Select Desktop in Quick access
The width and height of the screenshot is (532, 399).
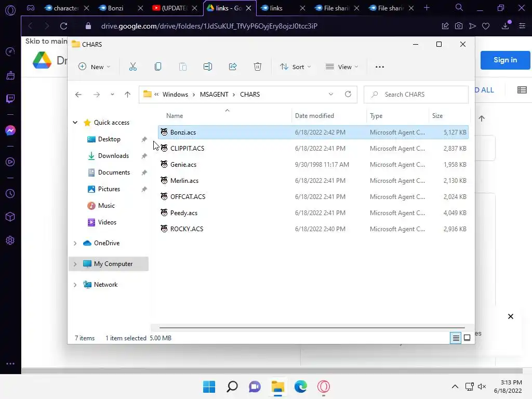pos(109,139)
